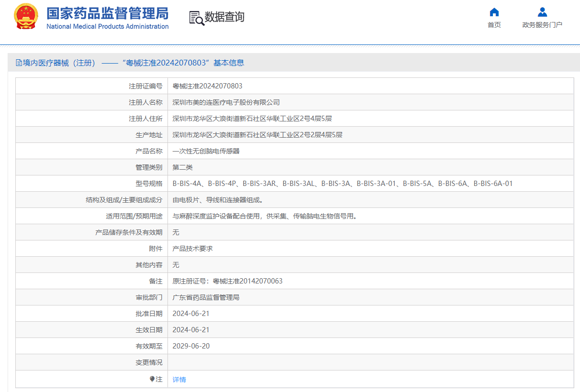Click the 产品储存条件及有效期 label
The height and width of the screenshot is (392, 580).
point(129,232)
